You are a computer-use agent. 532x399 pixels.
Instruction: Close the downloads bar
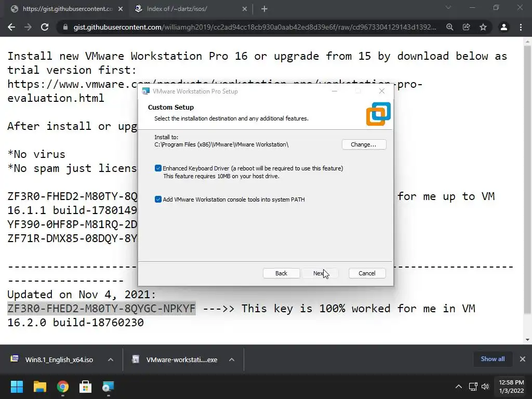[x=523, y=359]
